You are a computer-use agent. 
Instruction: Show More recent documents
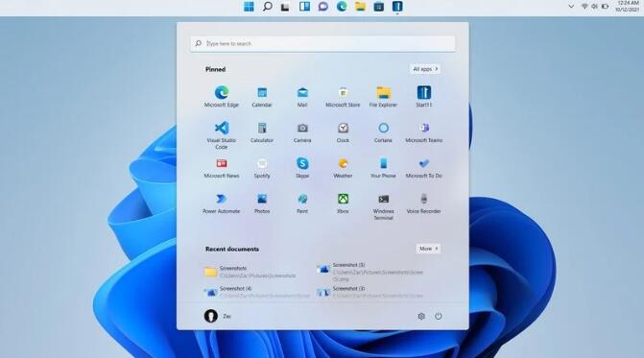tap(428, 249)
